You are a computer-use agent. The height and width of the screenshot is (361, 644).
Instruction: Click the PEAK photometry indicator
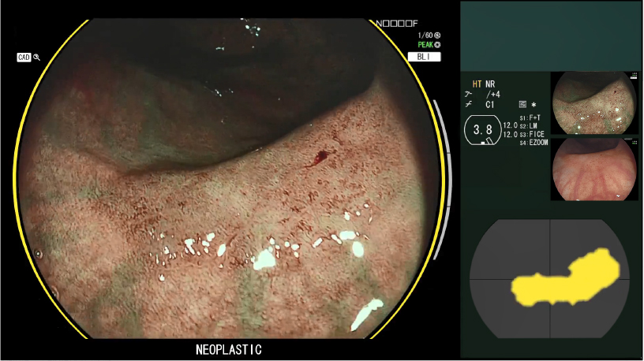pyautogui.click(x=425, y=45)
